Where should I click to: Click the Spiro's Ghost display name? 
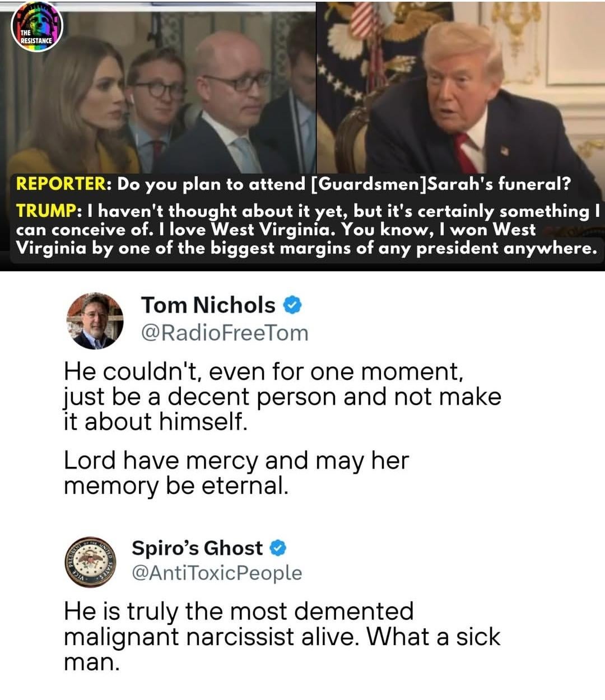pyautogui.click(x=197, y=548)
